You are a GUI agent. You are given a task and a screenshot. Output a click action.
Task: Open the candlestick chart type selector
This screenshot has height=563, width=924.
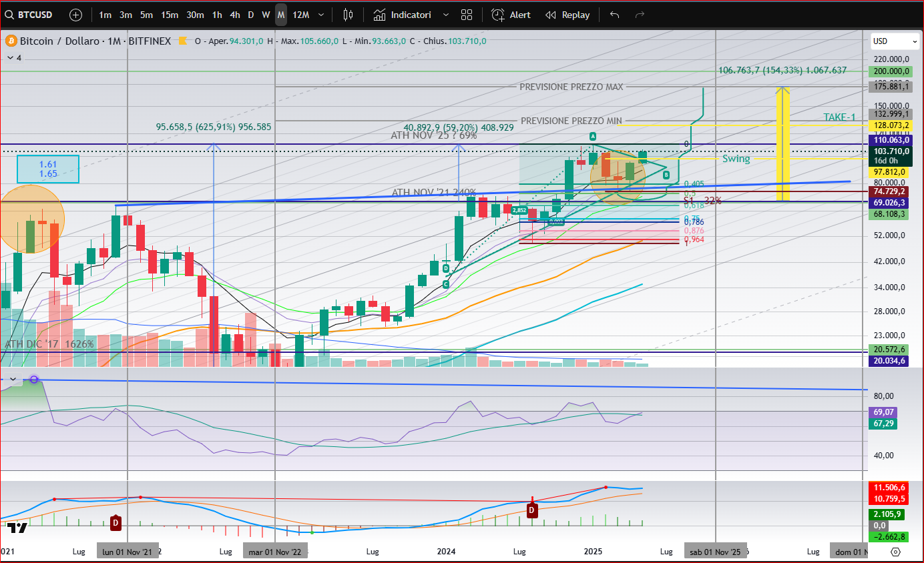click(348, 15)
